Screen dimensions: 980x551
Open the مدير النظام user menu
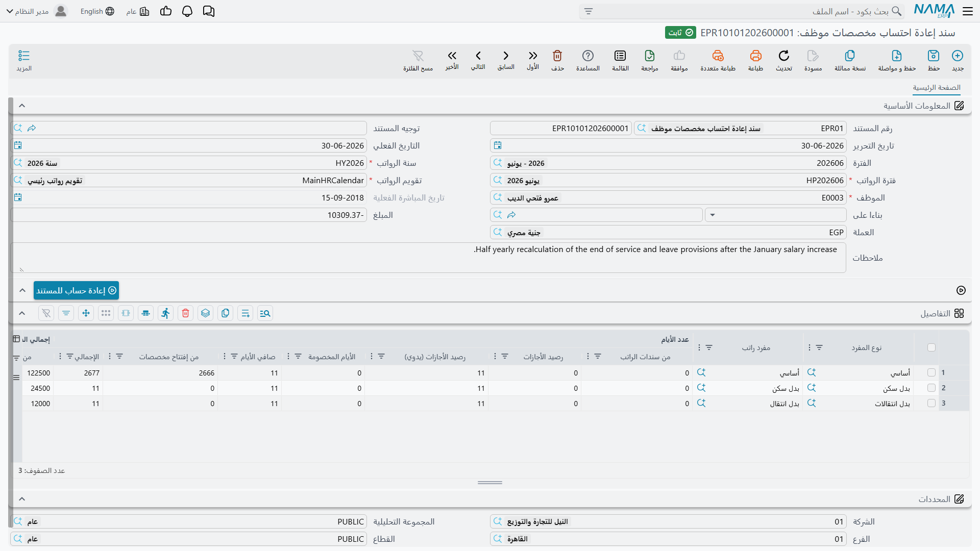[x=37, y=11]
